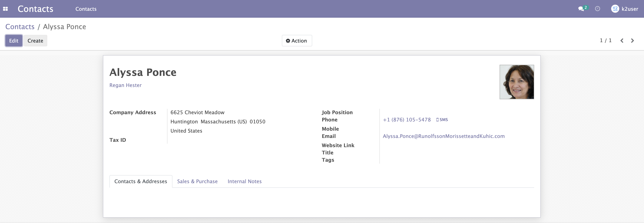Screen dimensions: 644x223
Task: Click the Massachusetts (US) state text
Action: tap(224, 122)
